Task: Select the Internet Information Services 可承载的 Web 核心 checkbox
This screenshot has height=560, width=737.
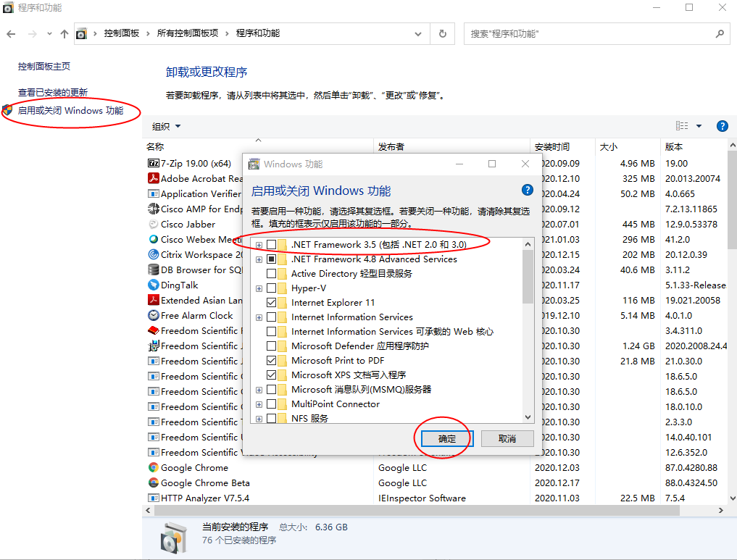Action: [271, 332]
